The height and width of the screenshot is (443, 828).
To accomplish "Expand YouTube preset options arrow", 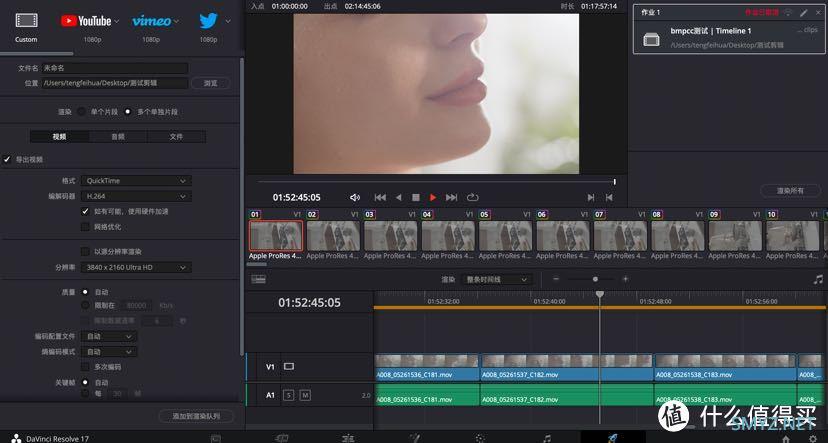I will coord(117,22).
